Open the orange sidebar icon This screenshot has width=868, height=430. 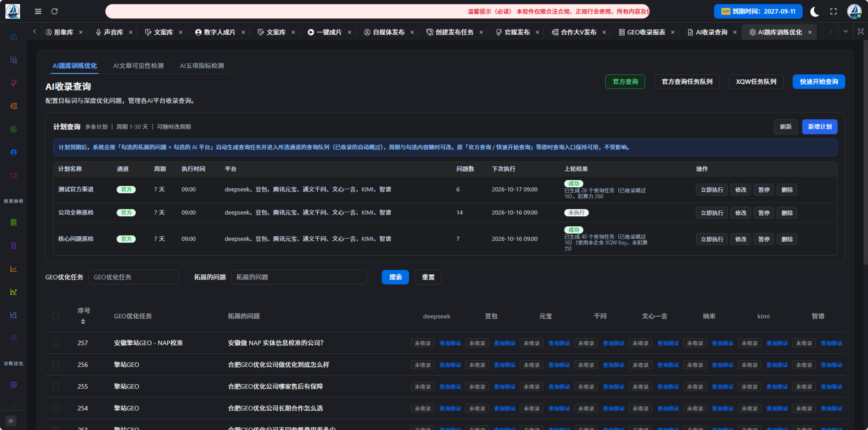13,106
